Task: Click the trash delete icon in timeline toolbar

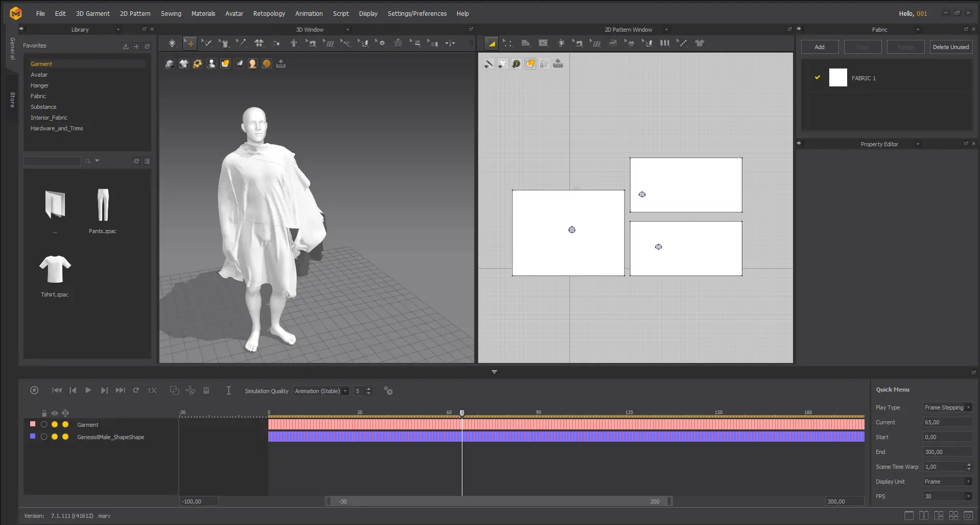Action: 206,391
